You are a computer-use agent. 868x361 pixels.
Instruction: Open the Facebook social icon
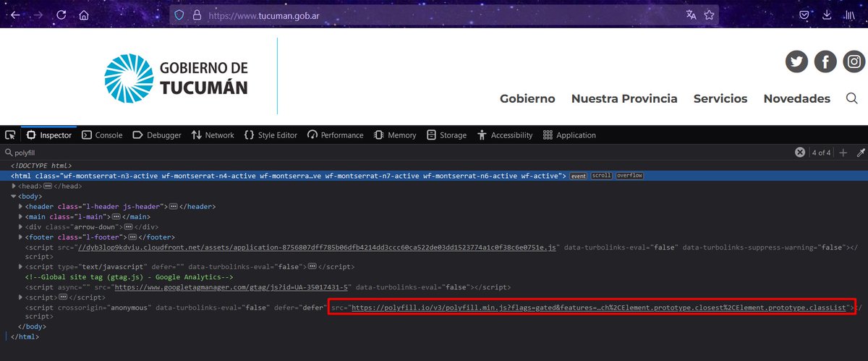[825, 62]
